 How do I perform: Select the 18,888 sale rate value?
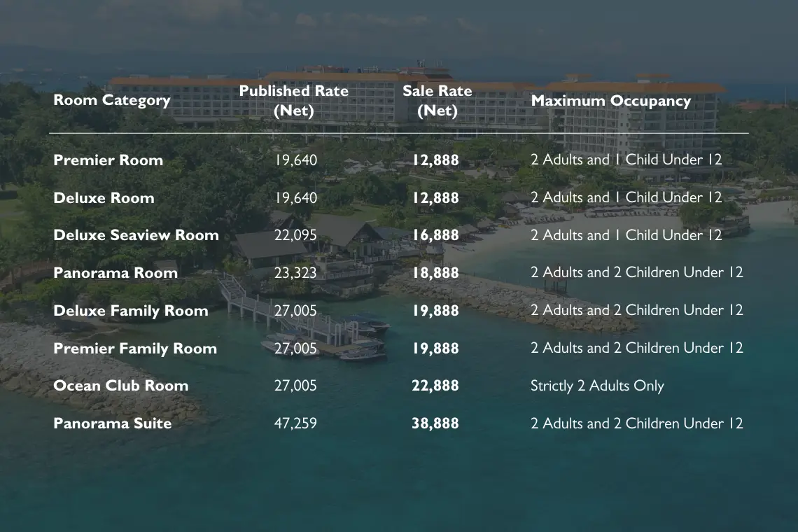click(435, 273)
